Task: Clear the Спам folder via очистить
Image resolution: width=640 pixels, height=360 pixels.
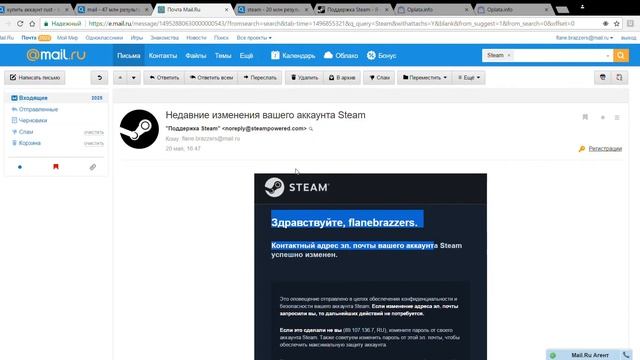Action: pyautogui.click(x=94, y=132)
